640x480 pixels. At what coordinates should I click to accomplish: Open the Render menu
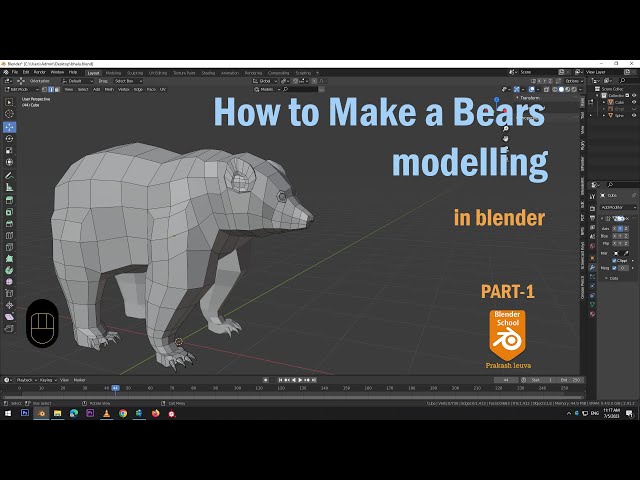[40, 72]
